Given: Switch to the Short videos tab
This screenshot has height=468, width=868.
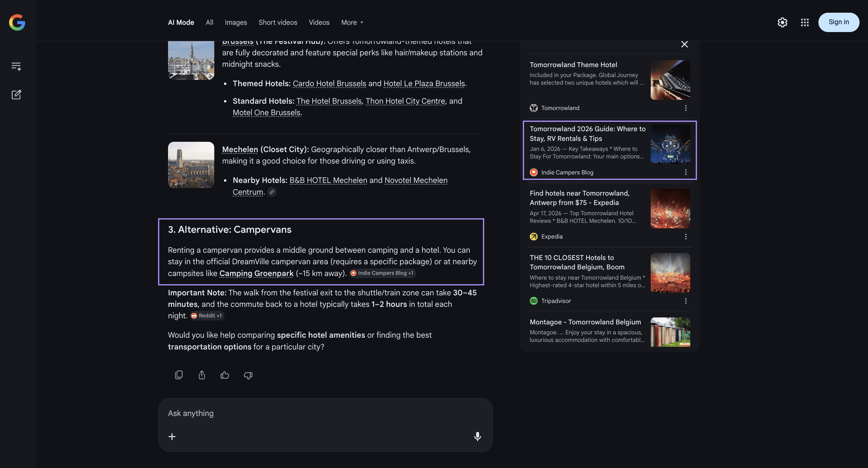Looking at the screenshot, I should 278,22.
